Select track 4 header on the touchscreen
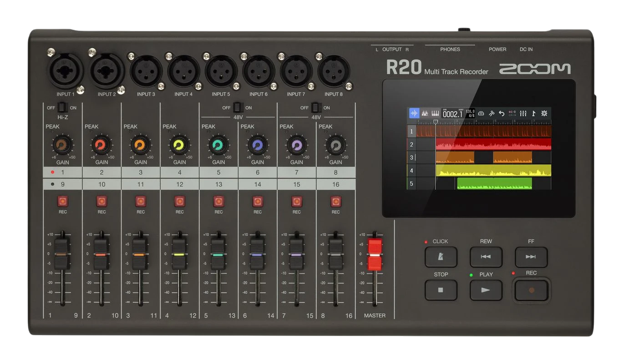Screen dimensions: 624x364 tap(411, 171)
